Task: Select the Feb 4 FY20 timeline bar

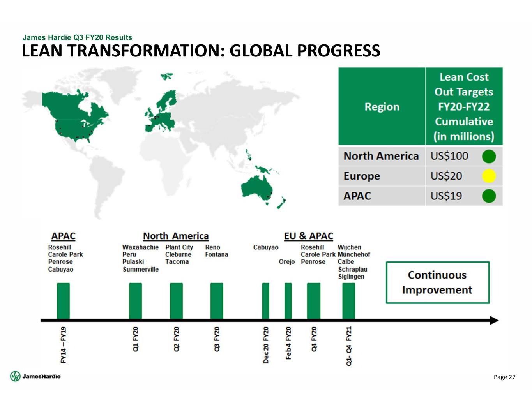Action: (x=288, y=301)
